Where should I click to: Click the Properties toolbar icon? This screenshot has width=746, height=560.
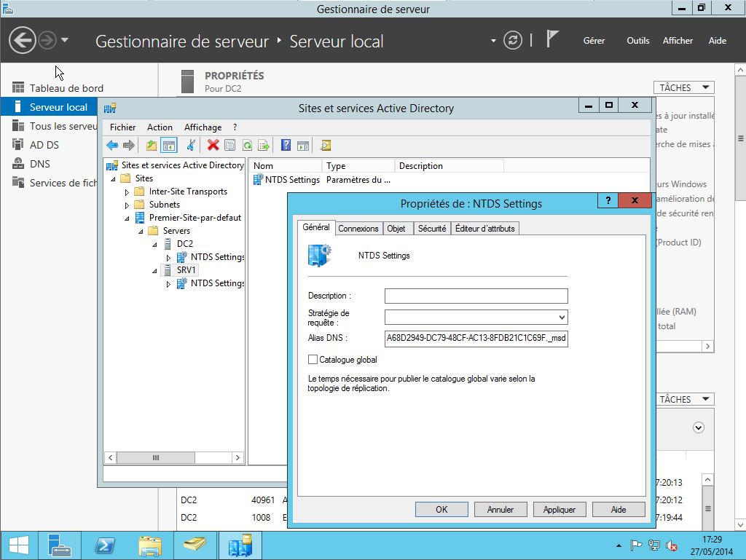229,146
